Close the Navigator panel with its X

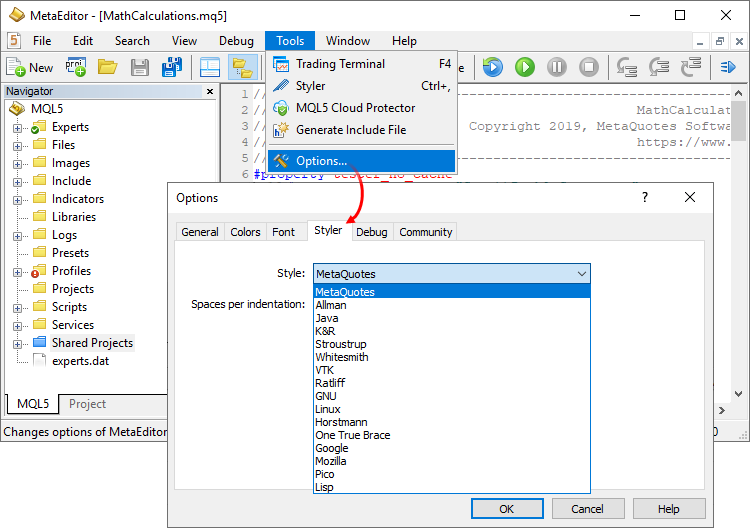pos(210,91)
